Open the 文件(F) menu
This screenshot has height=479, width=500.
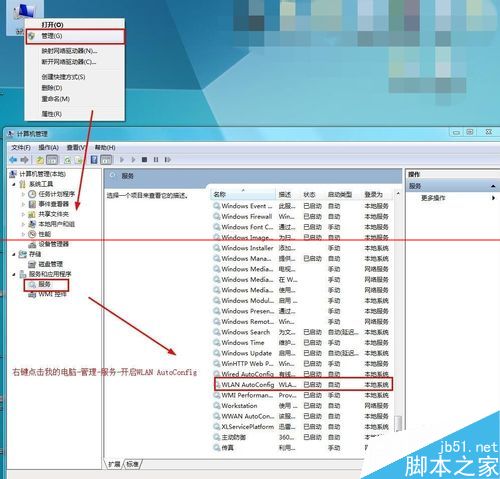coord(21,147)
